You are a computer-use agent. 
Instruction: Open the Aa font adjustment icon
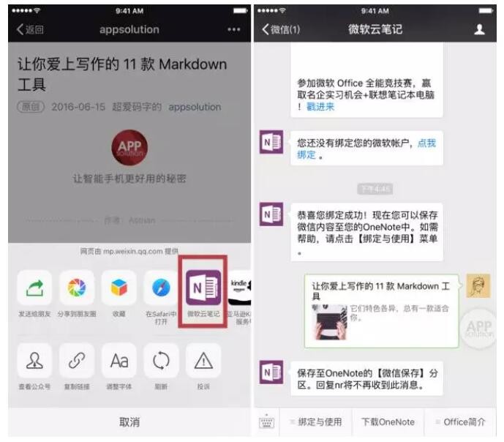tap(119, 360)
